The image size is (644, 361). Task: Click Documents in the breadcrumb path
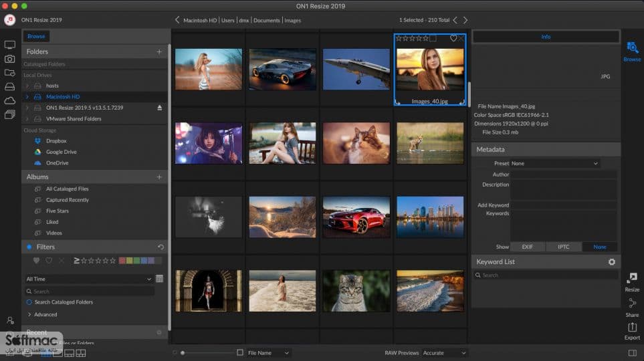click(x=267, y=20)
